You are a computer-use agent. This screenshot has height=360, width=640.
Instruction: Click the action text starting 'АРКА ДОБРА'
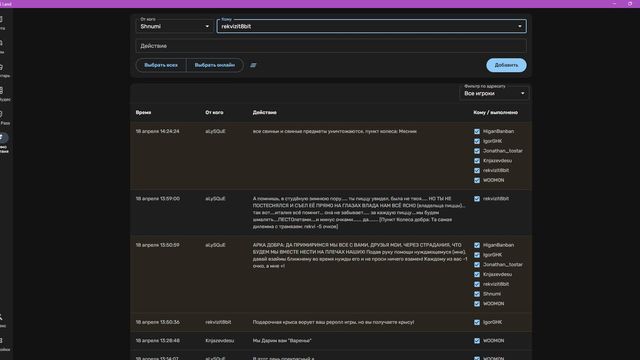pyautogui.click(x=360, y=256)
